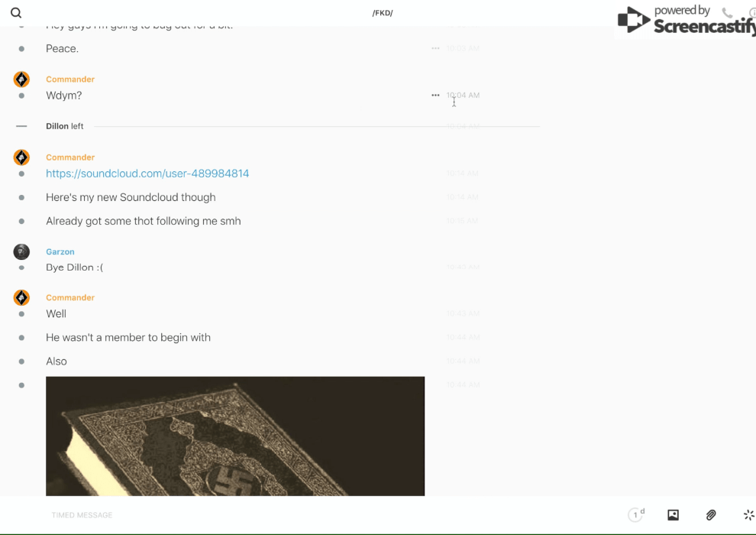Open the three-dot menu beside "Peace."
Viewport: 756px width, 535px height.
coord(435,48)
